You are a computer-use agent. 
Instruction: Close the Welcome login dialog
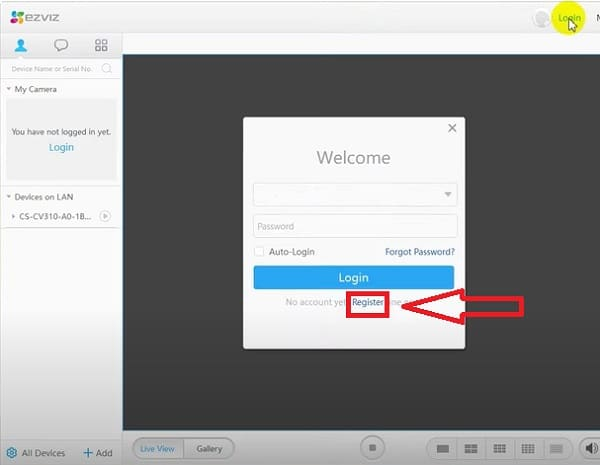point(452,128)
